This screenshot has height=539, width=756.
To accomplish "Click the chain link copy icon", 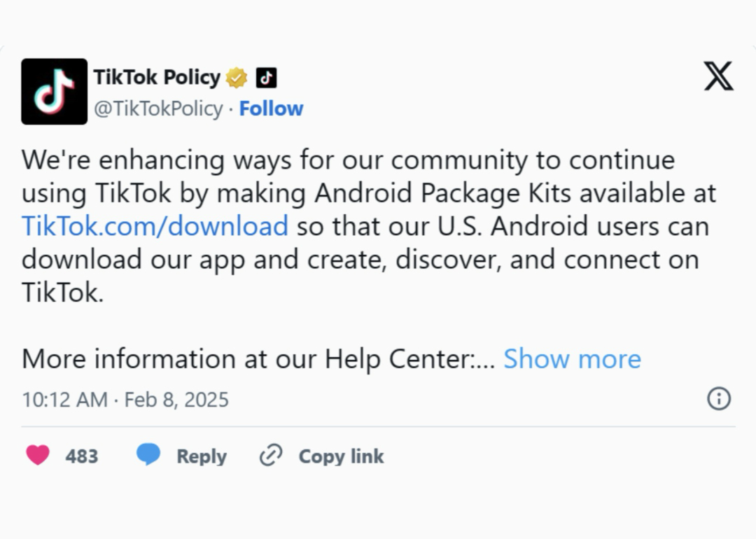I will [270, 456].
